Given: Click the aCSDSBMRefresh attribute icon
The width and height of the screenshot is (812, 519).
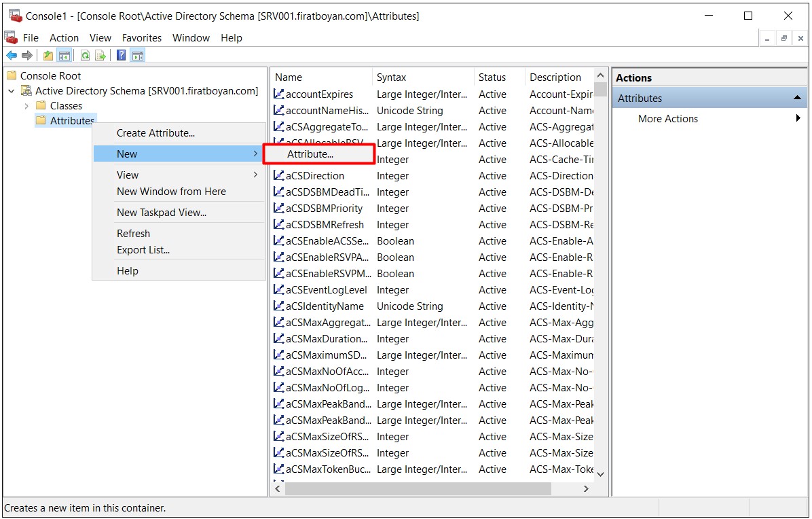Looking at the screenshot, I should coord(278,224).
